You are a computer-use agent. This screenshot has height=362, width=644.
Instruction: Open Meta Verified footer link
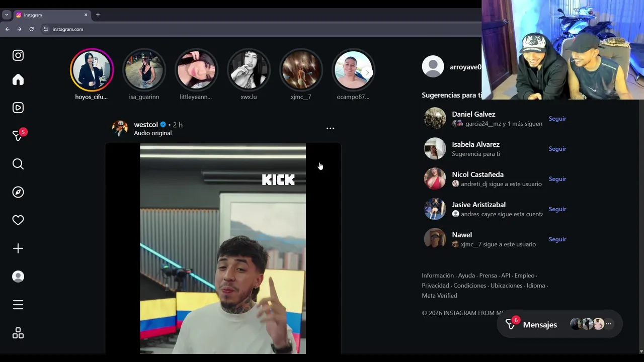pos(439,296)
